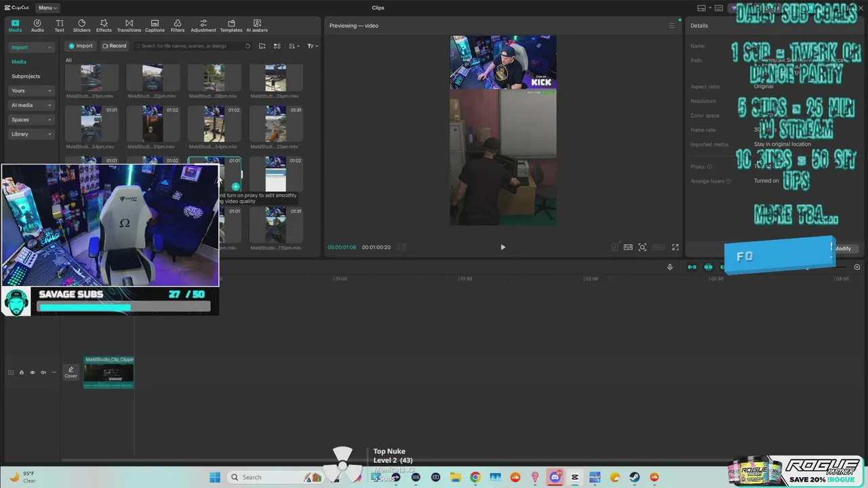
Task: Open Steam from the taskbar
Action: tap(635, 477)
